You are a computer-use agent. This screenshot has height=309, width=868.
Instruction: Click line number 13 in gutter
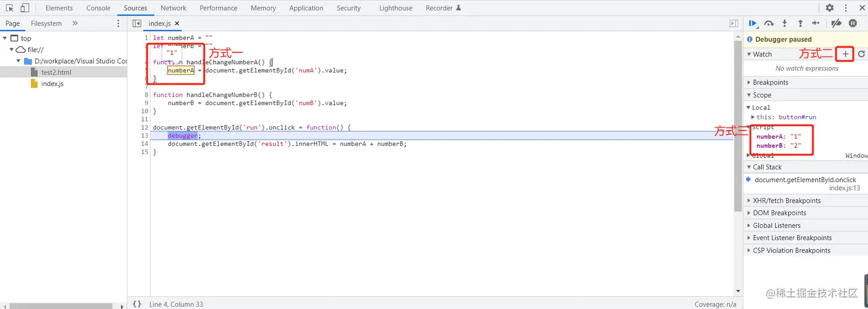[x=145, y=136]
